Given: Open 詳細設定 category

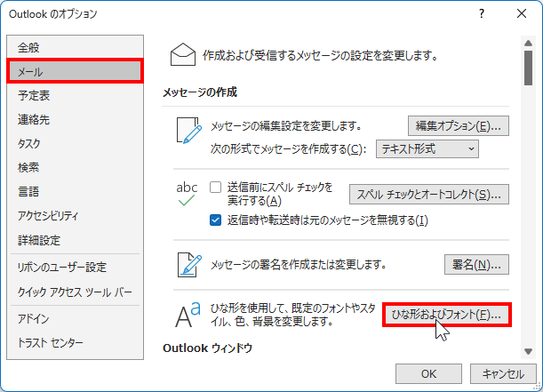Looking at the screenshot, I should coord(75,240).
